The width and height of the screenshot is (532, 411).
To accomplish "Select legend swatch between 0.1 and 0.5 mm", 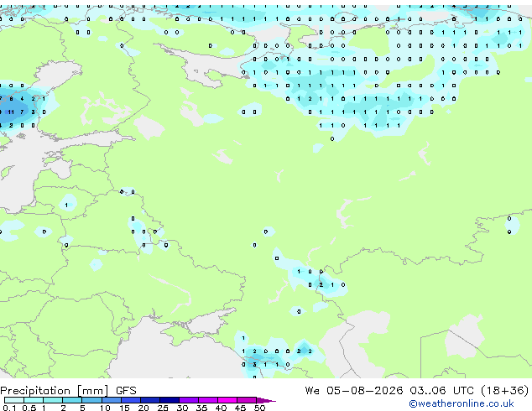I will pos(14,400).
